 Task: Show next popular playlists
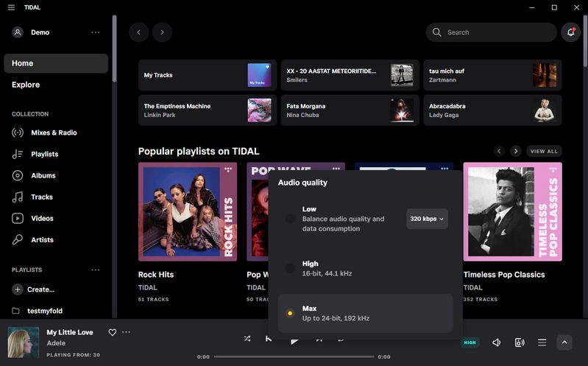tap(516, 151)
